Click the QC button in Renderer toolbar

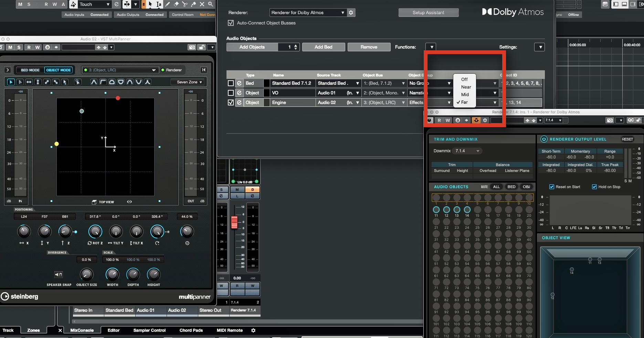[x=631, y=120]
